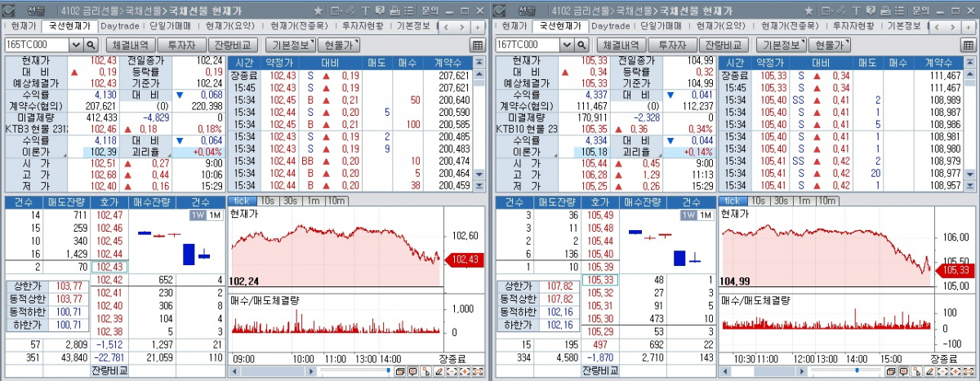Open the 기본정보 dropdown button in the left window
Viewport: 980px width, 381px height.
pos(291,45)
